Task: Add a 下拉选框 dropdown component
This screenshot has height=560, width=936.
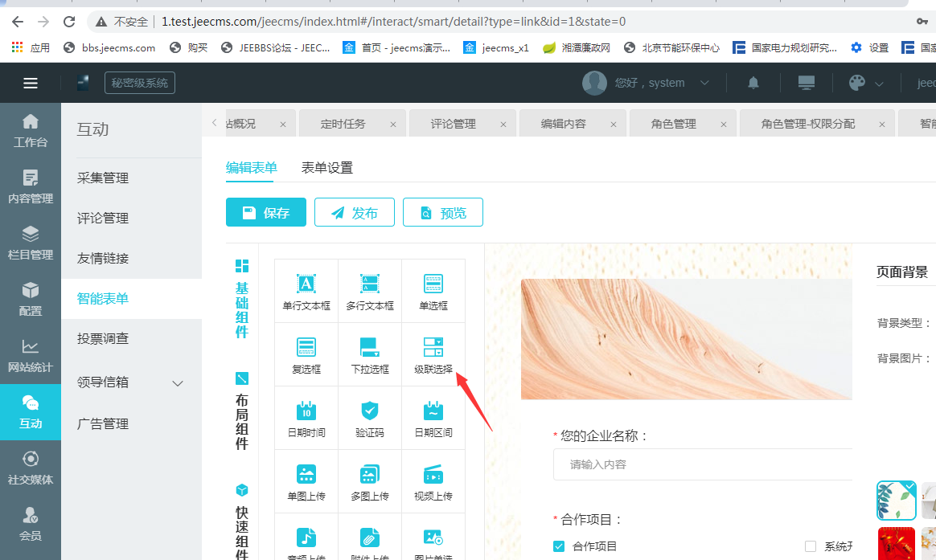Action: tap(370, 355)
